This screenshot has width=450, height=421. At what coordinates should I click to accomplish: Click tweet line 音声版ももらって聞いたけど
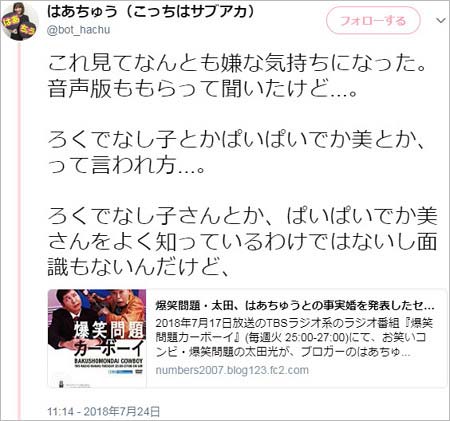203,89
